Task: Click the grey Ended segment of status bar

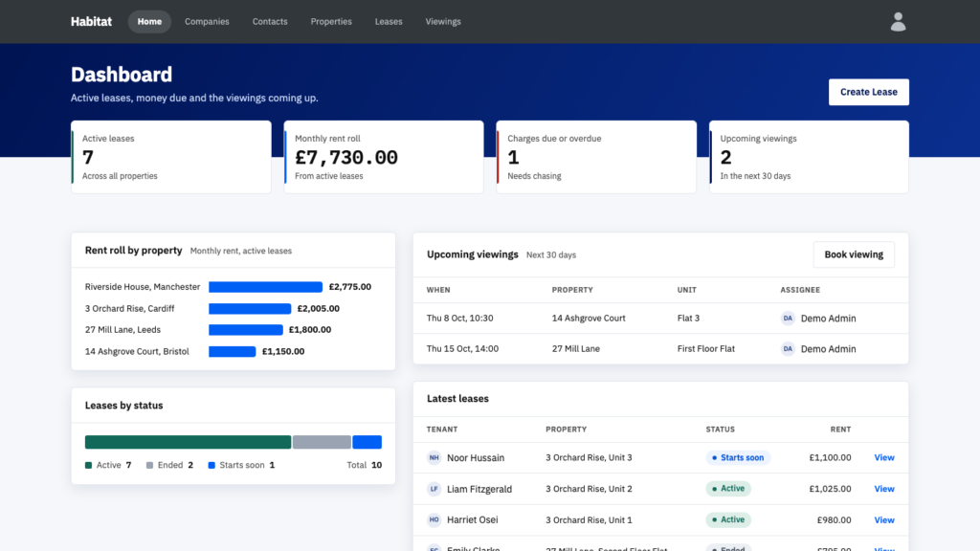Action: pyautogui.click(x=322, y=442)
